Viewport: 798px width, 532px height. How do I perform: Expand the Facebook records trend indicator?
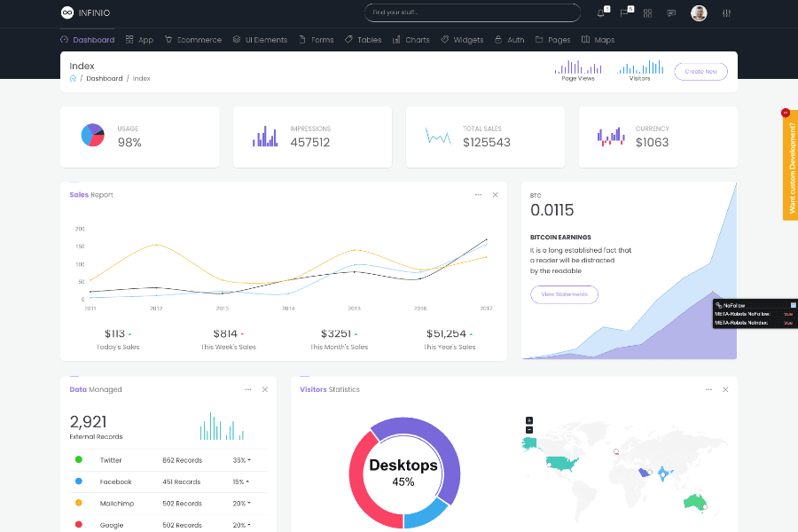[247, 481]
